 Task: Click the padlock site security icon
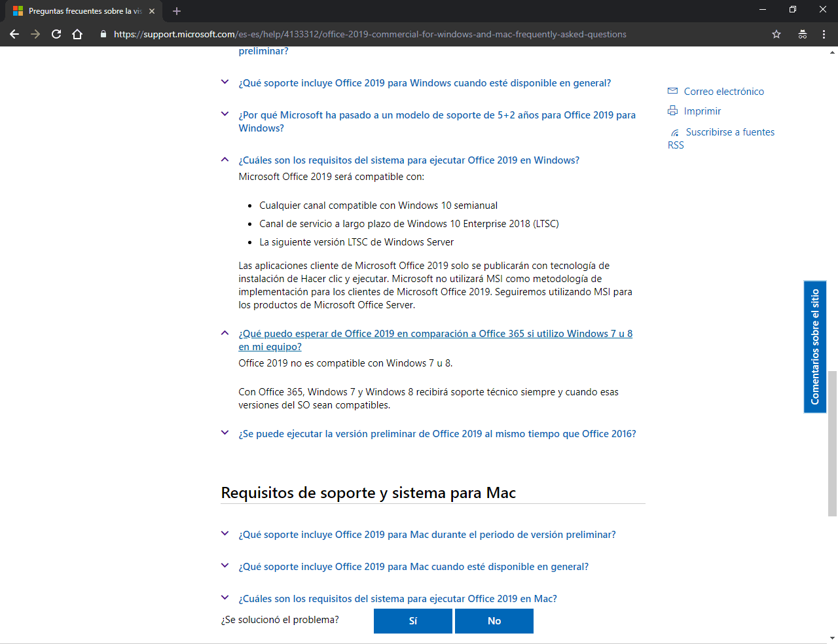103,34
